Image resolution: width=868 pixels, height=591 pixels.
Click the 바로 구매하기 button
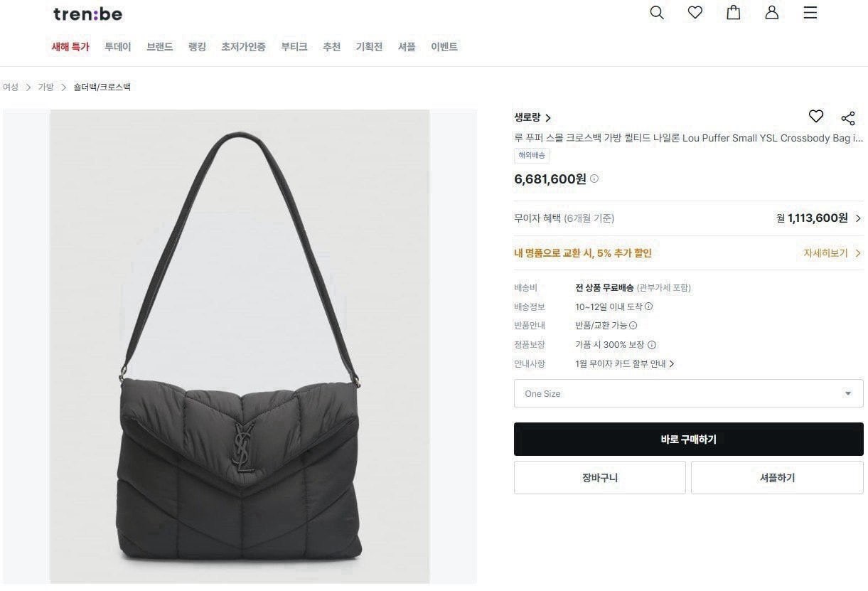688,440
